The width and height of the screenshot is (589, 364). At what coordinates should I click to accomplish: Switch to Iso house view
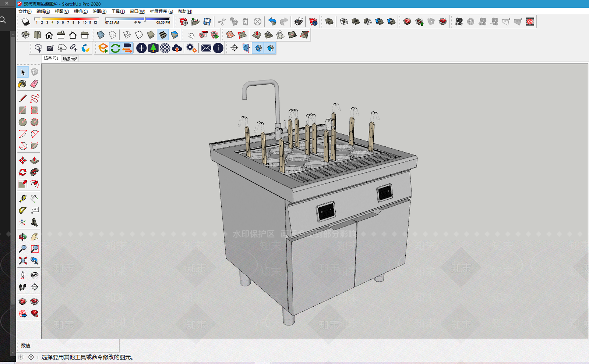pyautogui.click(x=25, y=35)
